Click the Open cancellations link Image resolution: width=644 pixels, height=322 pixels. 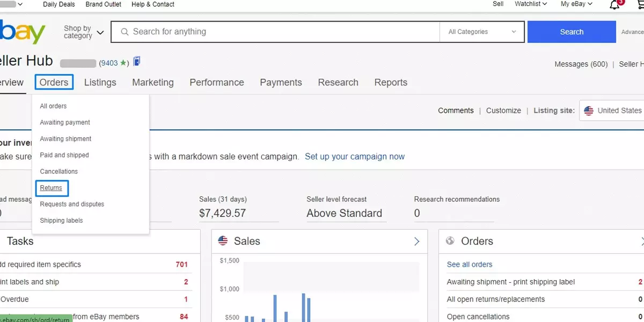point(478,317)
